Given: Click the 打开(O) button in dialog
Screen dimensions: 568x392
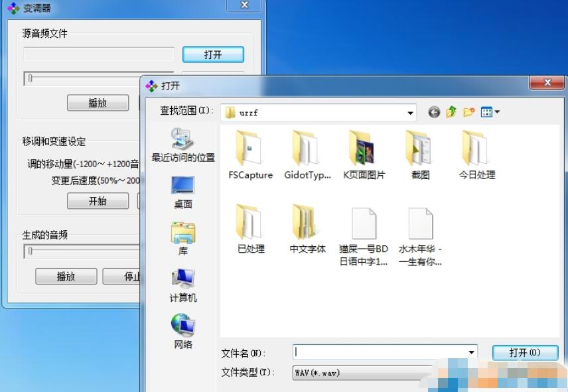Looking at the screenshot, I should pyautogui.click(x=525, y=353).
